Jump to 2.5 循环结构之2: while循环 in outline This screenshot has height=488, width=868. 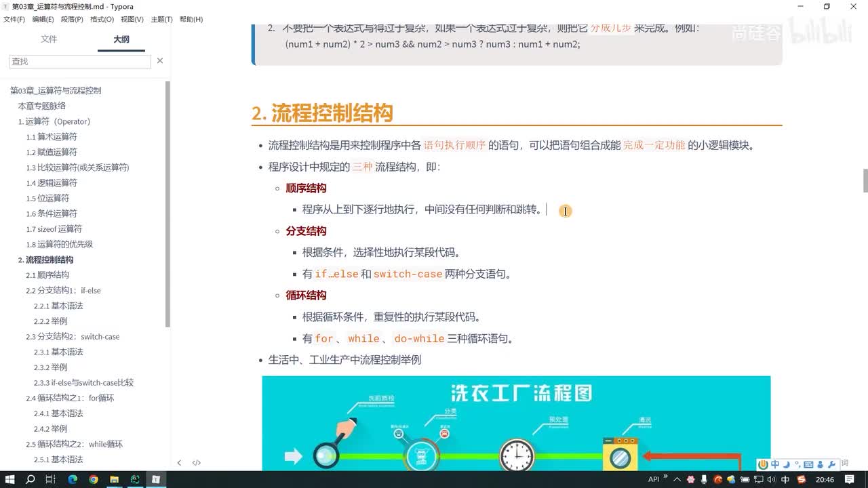74,444
